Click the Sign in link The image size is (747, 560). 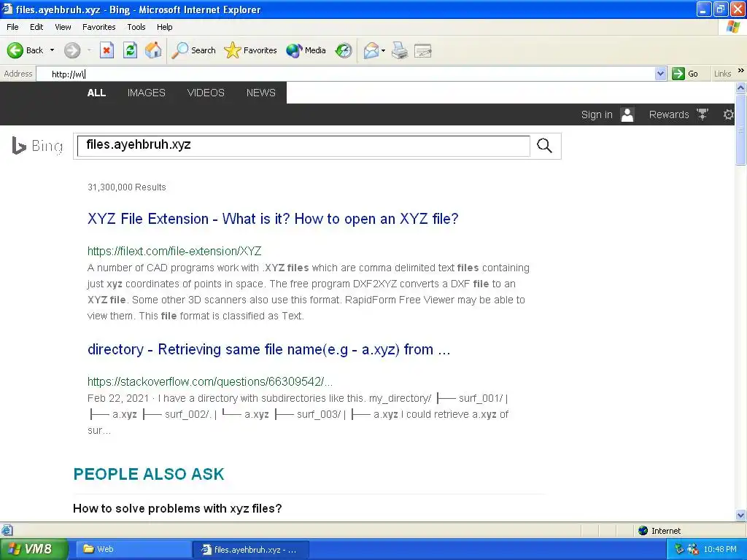tap(597, 114)
